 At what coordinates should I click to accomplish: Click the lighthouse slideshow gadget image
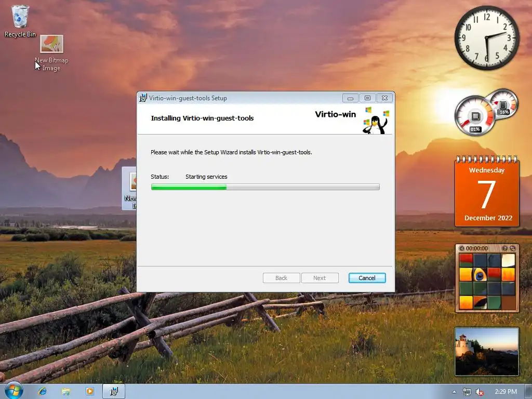487,352
